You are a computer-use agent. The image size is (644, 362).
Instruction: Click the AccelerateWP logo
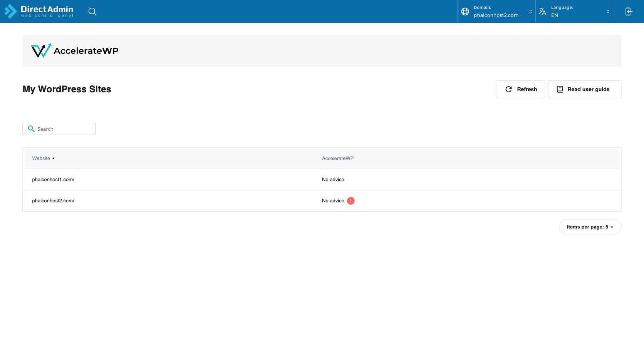pyautogui.click(x=75, y=51)
